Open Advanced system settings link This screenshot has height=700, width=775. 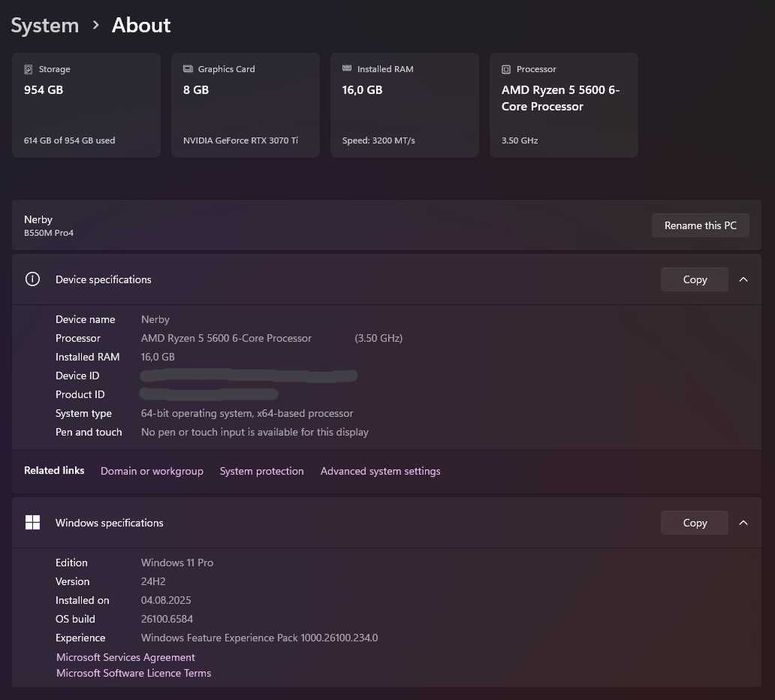click(x=380, y=471)
